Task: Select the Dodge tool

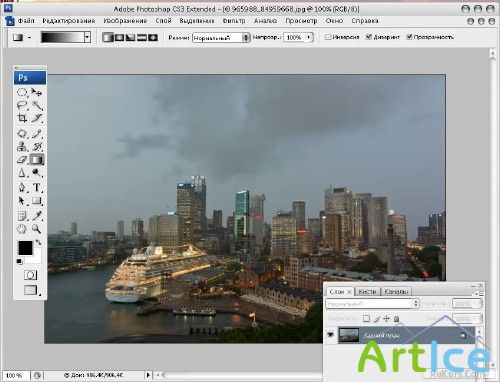Action: point(37,173)
